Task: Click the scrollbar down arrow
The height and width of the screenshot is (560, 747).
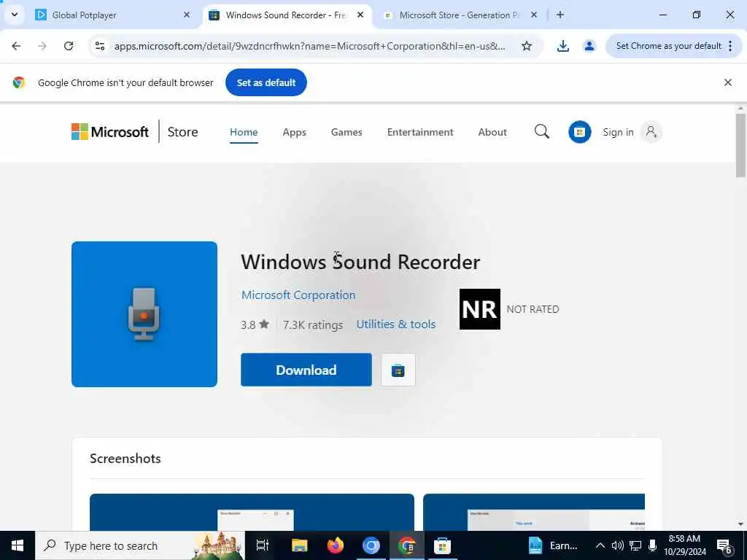Action: pos(740,524)
